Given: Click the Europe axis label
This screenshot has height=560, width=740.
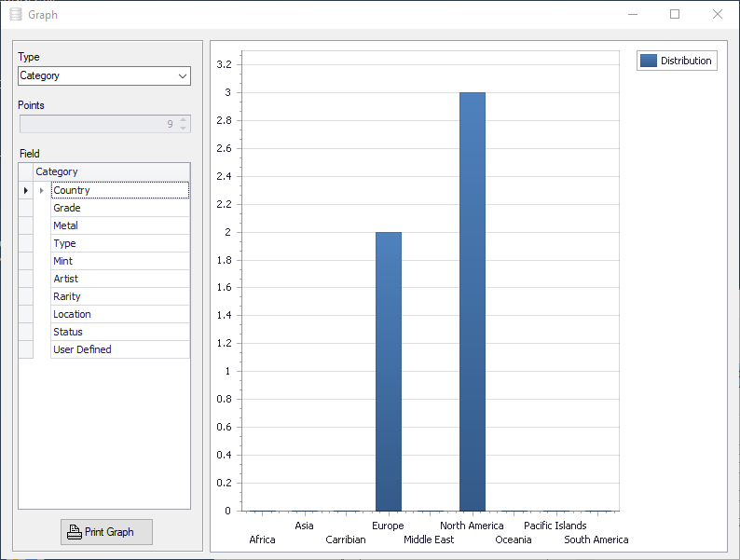Looking at the screenshot, I should pyautogui.click(x=388, y=526).
